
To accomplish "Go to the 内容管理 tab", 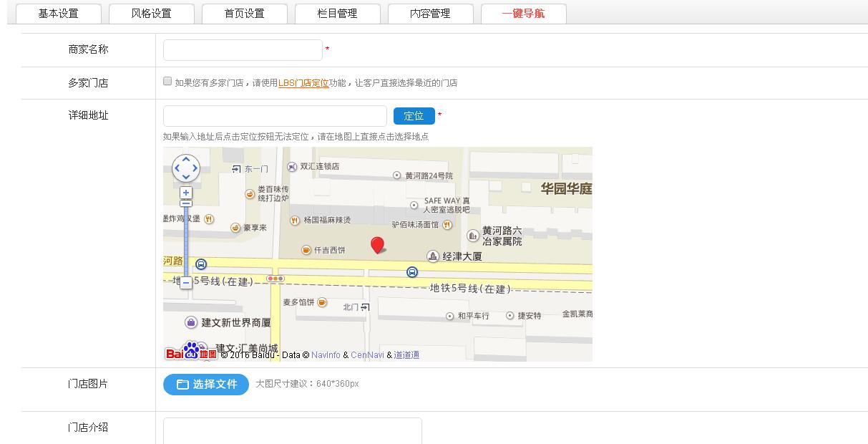I will (x=431, y=14).
